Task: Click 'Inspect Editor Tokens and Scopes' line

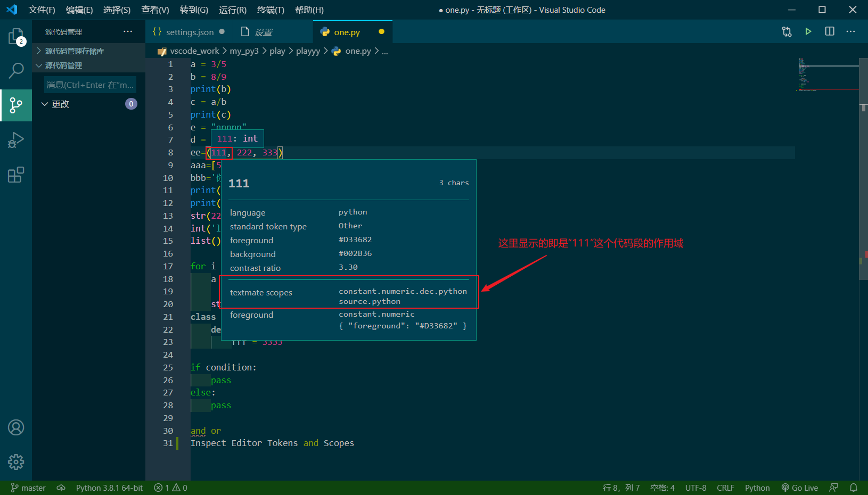Action: [272, 443]
